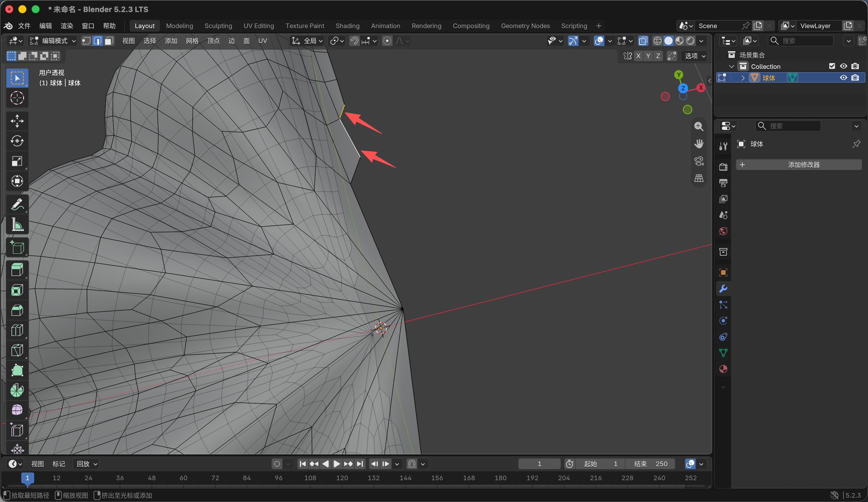The width and height of the screenshot is (868, 502).
Task: Toggle camera view icon in viewport
Action: coord(699,161)
